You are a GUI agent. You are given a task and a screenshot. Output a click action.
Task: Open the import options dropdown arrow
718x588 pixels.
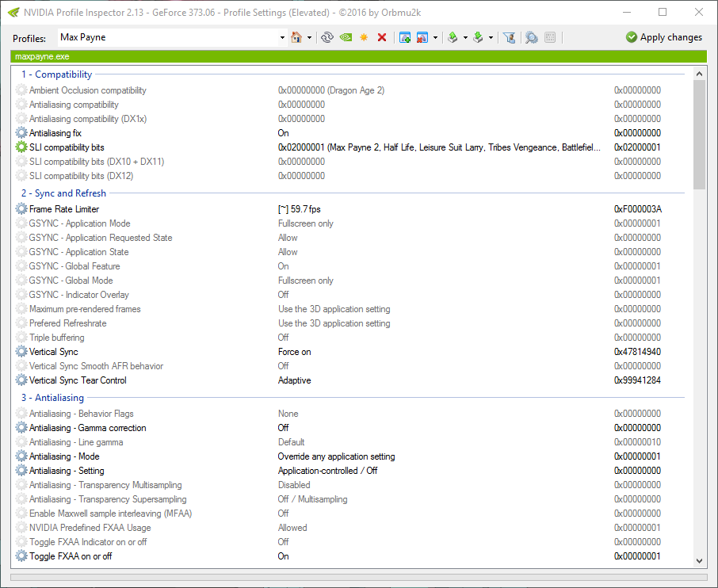(491, 37)
